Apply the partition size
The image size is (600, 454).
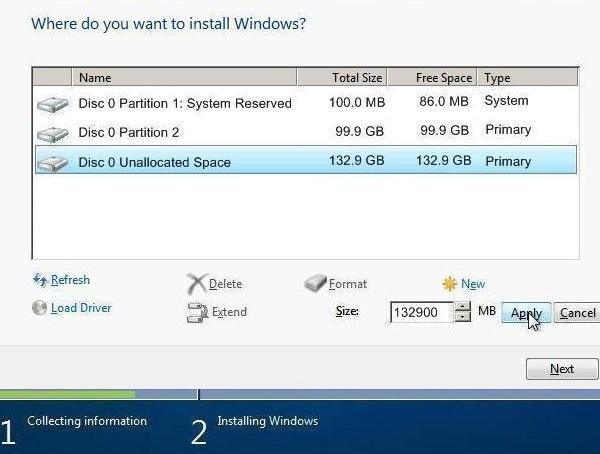point(526,312)
